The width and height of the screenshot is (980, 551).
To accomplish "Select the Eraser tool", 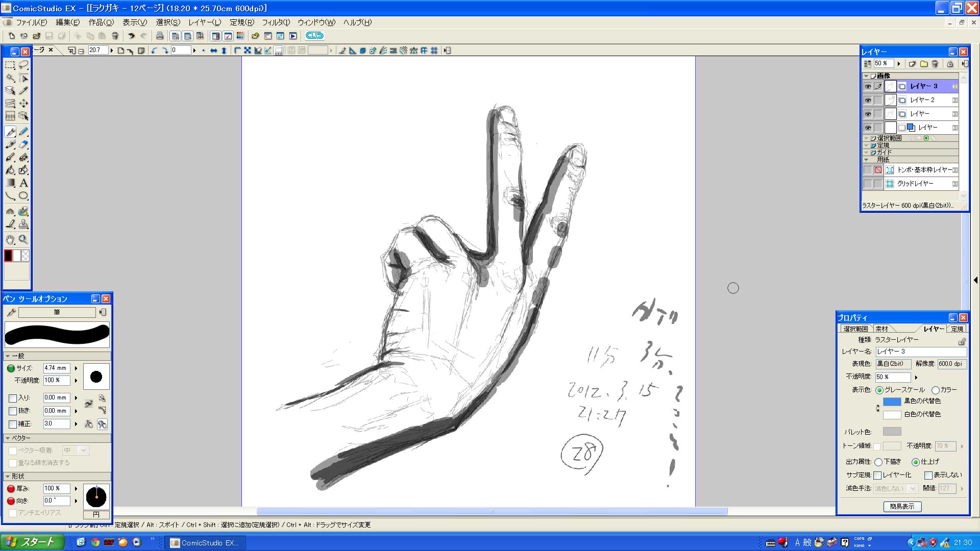I will 23,144.
